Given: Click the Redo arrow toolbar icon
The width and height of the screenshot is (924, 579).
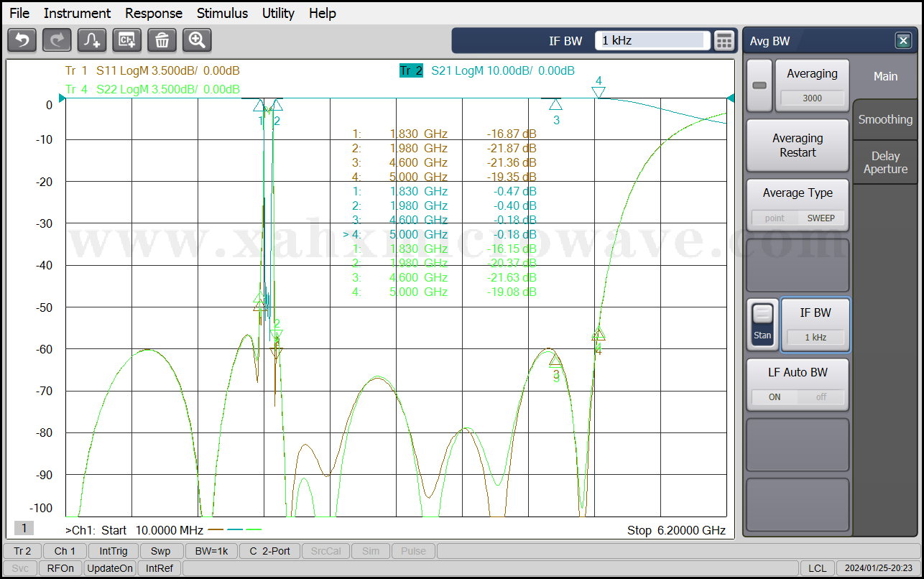Looking at the screenshot, I should pos(57,40).
